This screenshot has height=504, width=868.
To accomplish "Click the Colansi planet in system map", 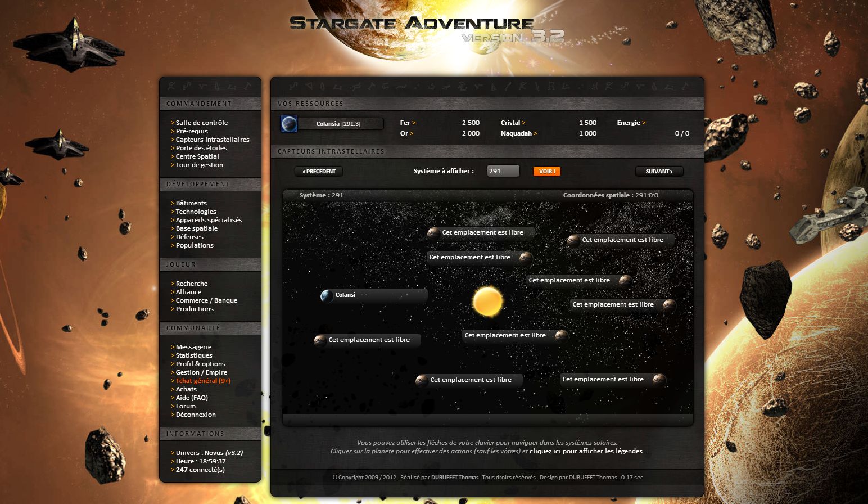I will tap(327, 295).
